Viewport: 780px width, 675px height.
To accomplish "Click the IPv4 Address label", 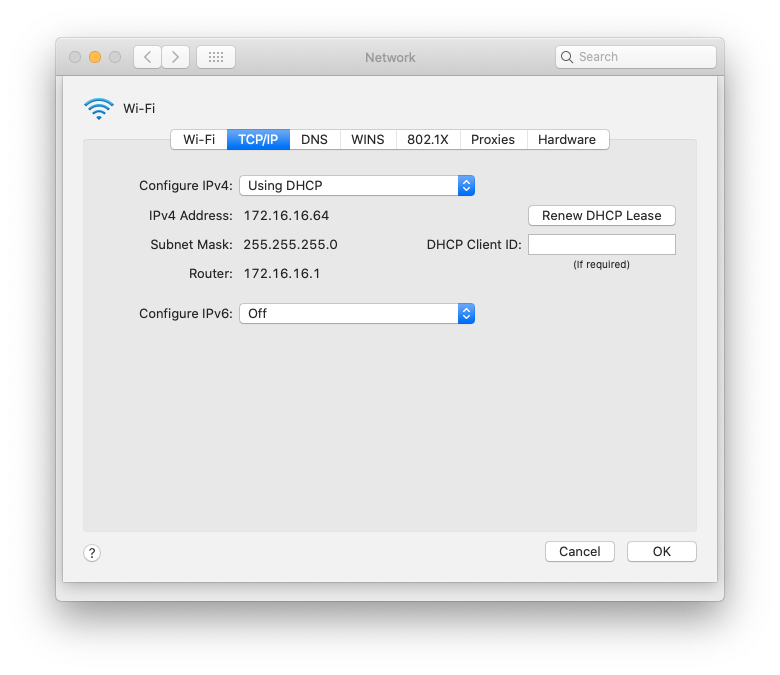I will point(191,215).
